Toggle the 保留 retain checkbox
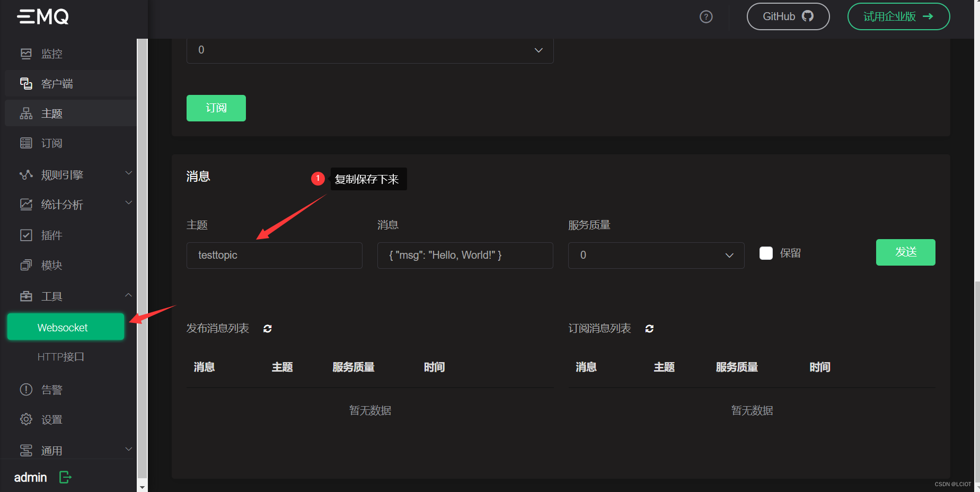This screenshot has height=492, width=980. pyautogui.click(x=766, y=253)
